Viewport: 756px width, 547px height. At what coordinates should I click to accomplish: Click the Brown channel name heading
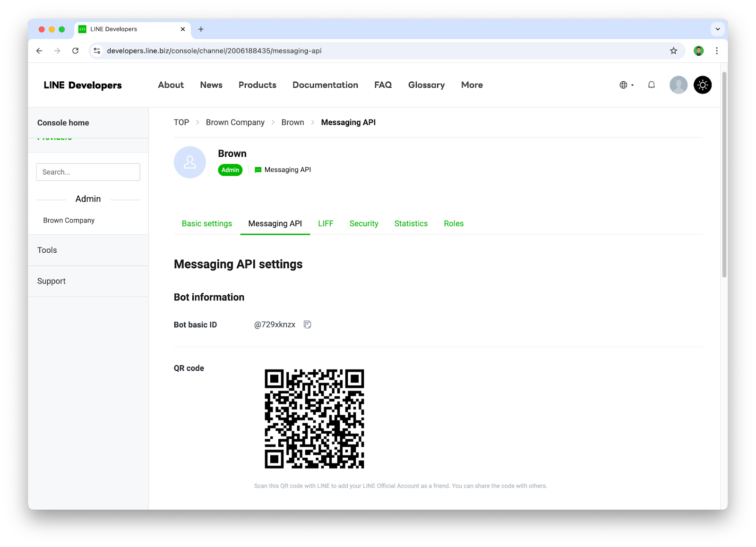coord(232,154)
